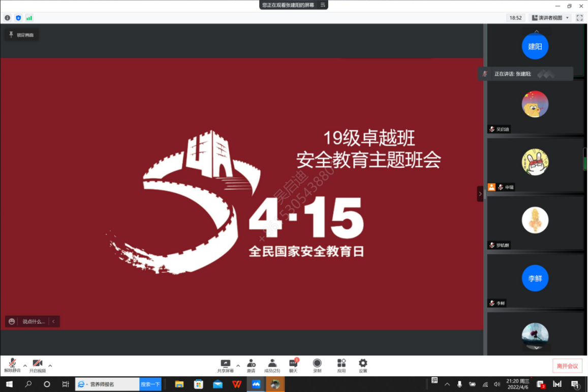Click 锁定画面 pin view button

pos(22,35)
